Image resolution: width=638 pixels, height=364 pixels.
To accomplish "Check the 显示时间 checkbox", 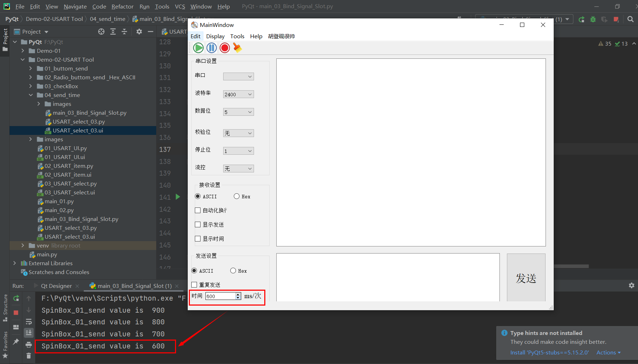I will tap(198, 238).
